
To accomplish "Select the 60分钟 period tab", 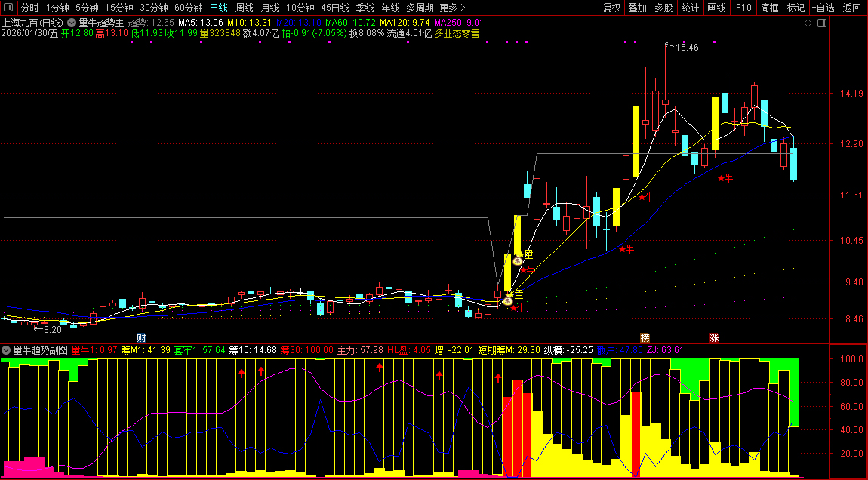I will click(188, 8).
